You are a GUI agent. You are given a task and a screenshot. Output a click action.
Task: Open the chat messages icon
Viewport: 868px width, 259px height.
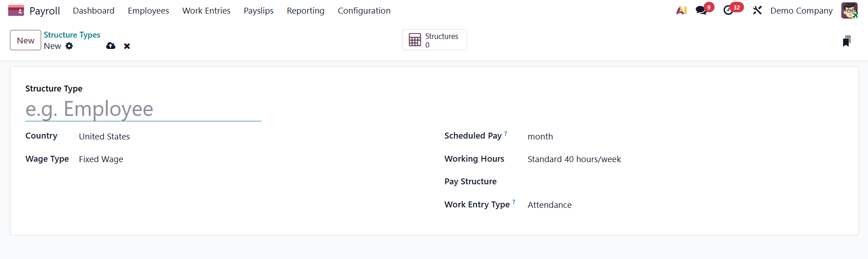click(x=701, y=10)
